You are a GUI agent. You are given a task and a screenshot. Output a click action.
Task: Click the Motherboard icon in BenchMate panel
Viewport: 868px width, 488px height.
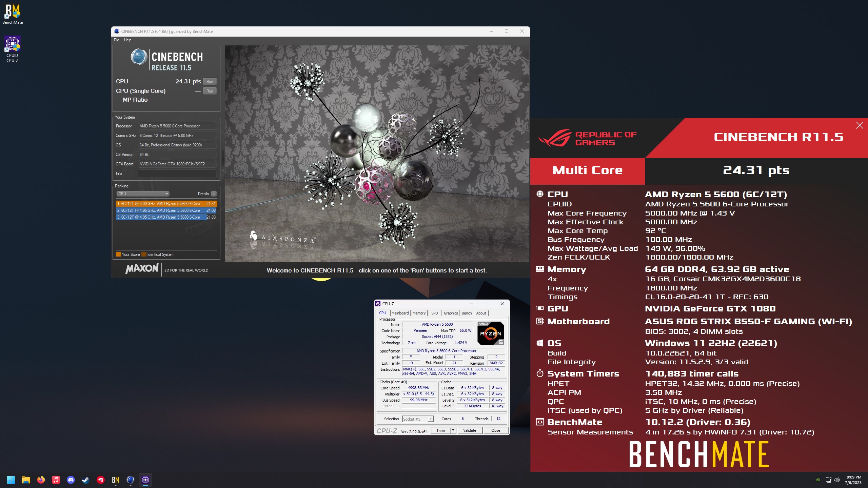coord(540,321)
